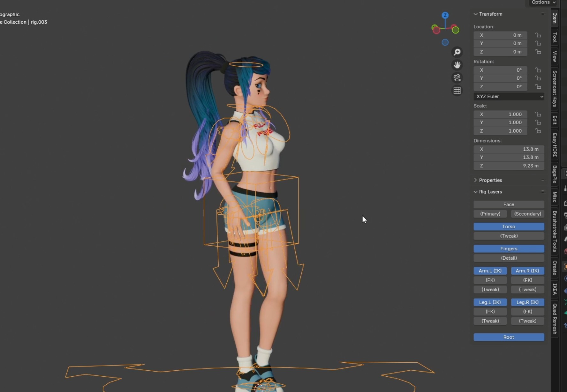Lock the Rotation Z value
This screenshot has height=392, width=567.
pyautogui.click(x=538, y=87)
